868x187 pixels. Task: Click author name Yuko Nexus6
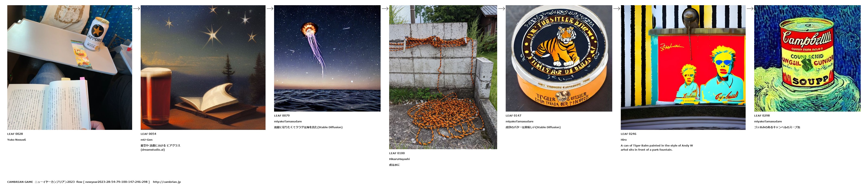[16, 140]
